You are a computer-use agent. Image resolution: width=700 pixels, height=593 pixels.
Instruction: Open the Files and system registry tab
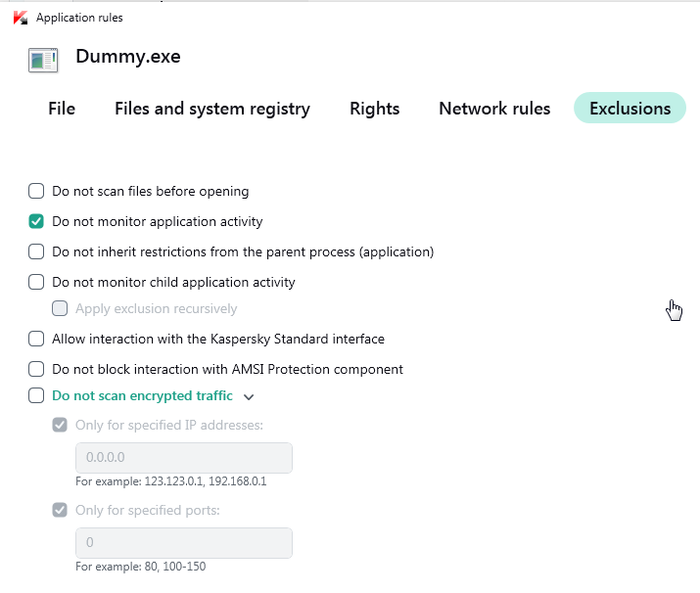click(x=212, y=109)
